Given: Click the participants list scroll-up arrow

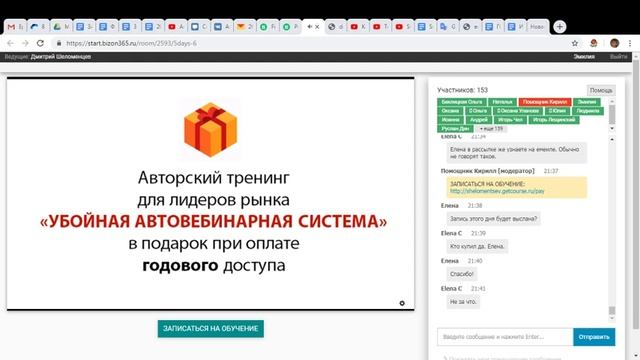Looking at the screenshot, I should click(612, 101).
